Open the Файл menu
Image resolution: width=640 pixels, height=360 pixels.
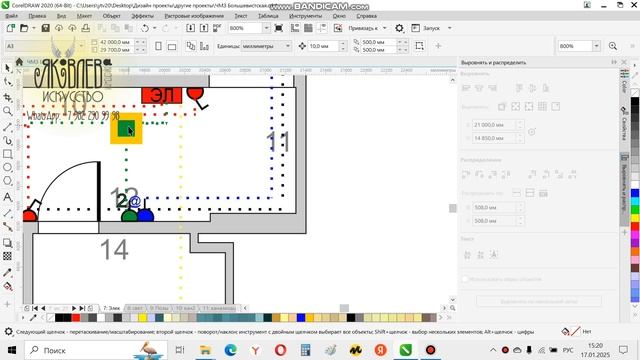click(x=11, y=16)
